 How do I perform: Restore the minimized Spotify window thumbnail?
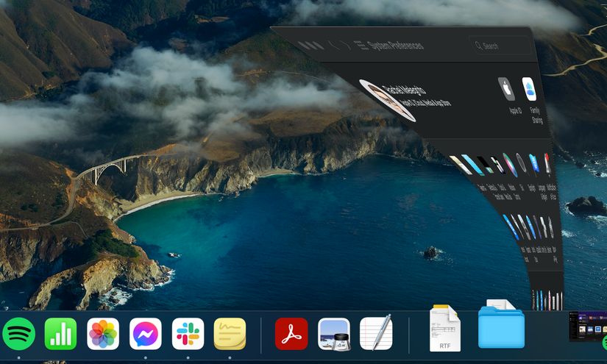[588, 326]
